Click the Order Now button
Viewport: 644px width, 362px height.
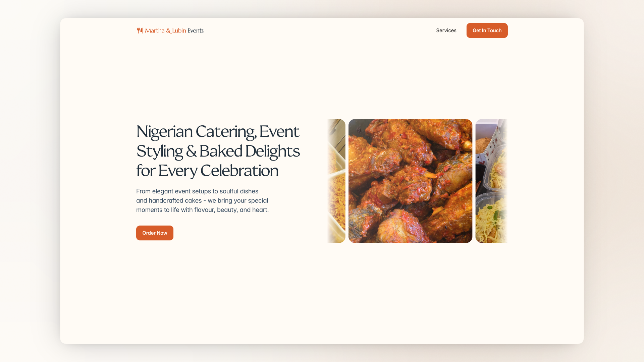coord(155,233)
